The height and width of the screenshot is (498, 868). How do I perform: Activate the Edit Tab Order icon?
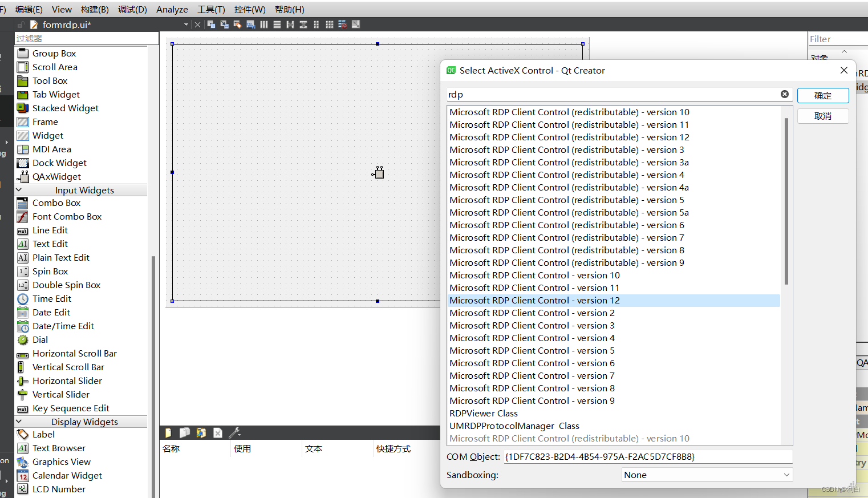(250, 25)
